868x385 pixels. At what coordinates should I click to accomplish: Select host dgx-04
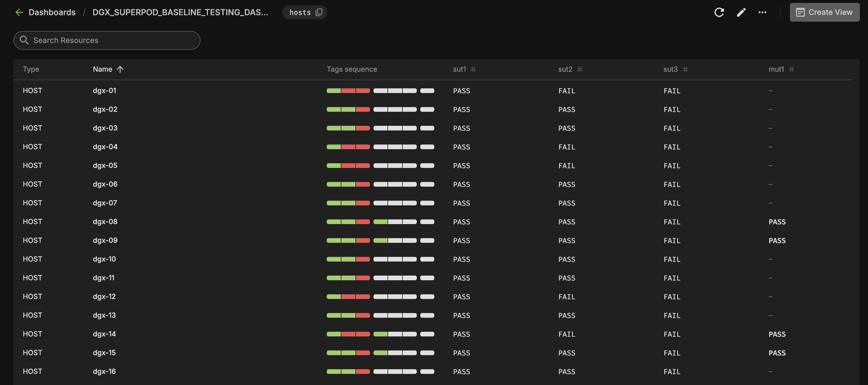105,147
